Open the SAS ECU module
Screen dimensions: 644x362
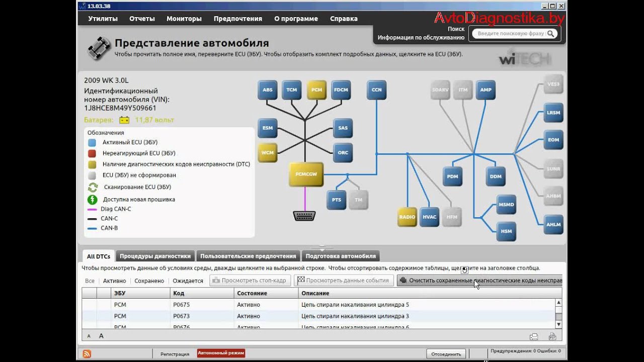pyautogui.click(x=343, y=128)
